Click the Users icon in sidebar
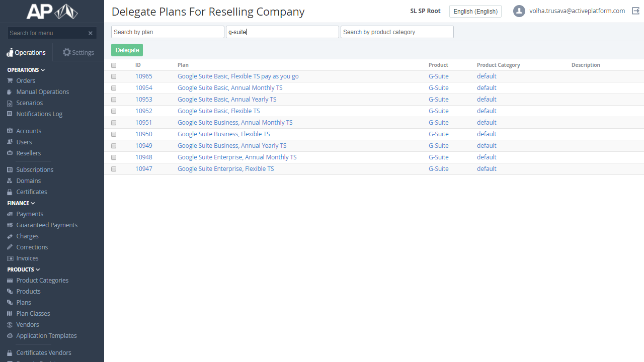 click(10, 142)
